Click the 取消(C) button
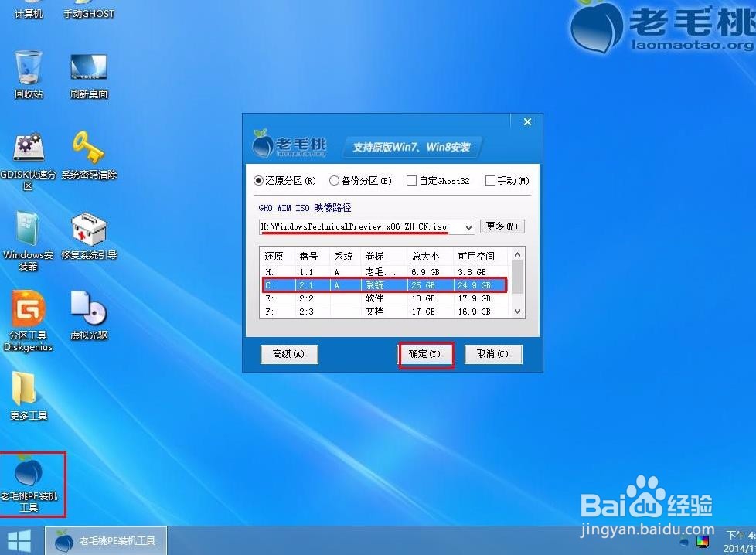The height and width of the screenshot is (555, 756). (492, 354)
